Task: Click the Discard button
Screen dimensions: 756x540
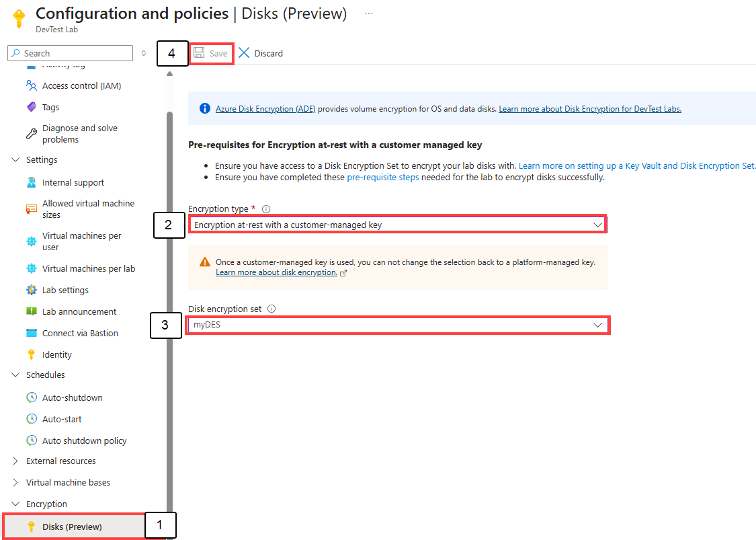Action: tap(261, 53)
